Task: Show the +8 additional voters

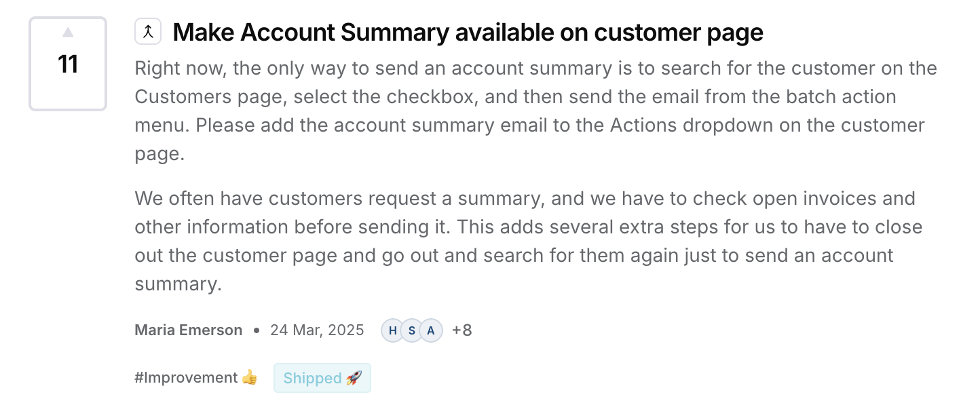Action: [461, 331]
